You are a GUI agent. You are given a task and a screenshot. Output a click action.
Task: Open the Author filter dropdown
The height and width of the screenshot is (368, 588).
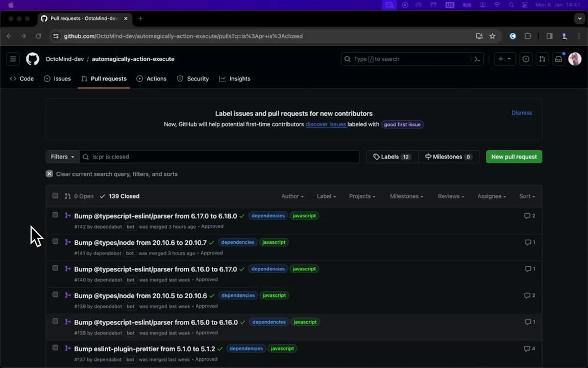coord(292,196)
